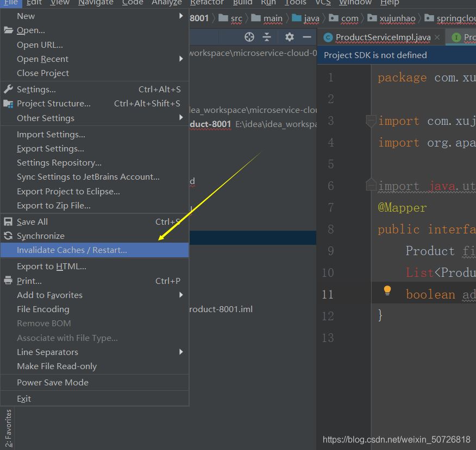Select product-8001.iml file in project tree

coord(221,309)
